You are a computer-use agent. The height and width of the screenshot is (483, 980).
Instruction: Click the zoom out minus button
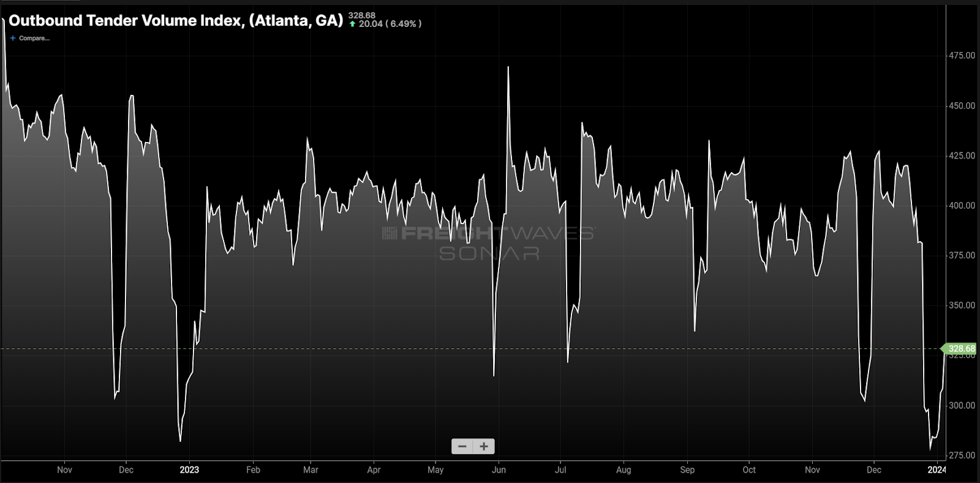(462, 446)
